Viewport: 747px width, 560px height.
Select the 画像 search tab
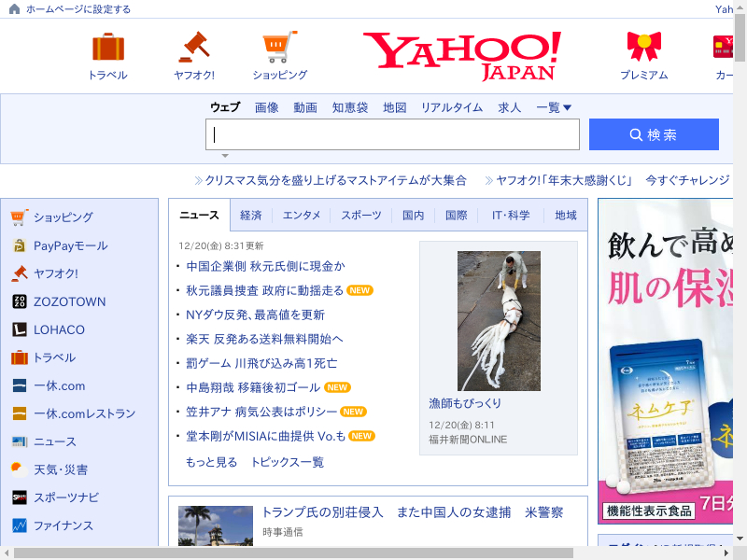pyautogui.click(x=266, y=107)
